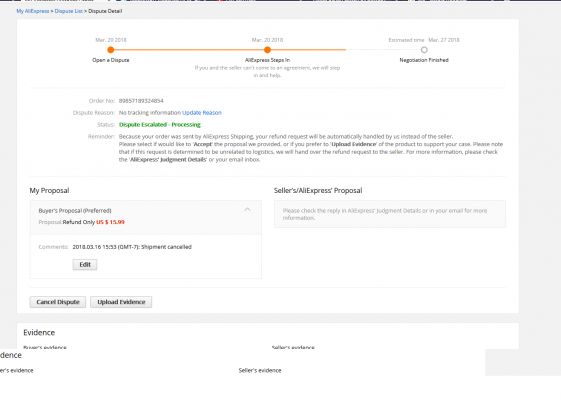Click the My Proposal section heading
This screenshot has height=400, width=561.
49,191
